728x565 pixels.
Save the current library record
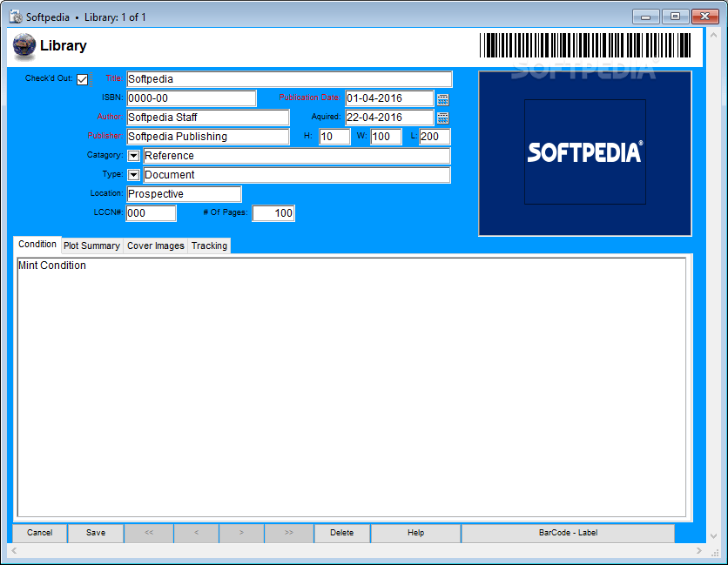coord(95,533)
